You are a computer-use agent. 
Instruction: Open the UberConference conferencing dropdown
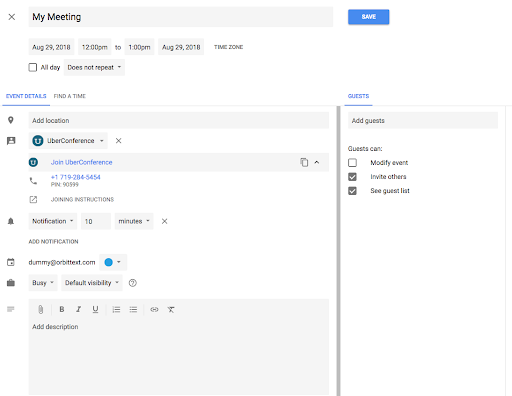click(68, 141)
